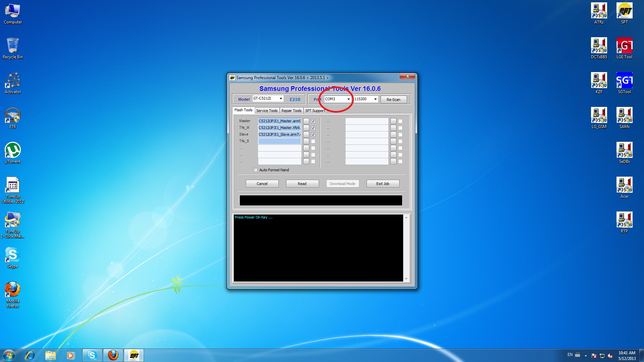Click the browse button for Tfs_S file

(x=306, y=141)
